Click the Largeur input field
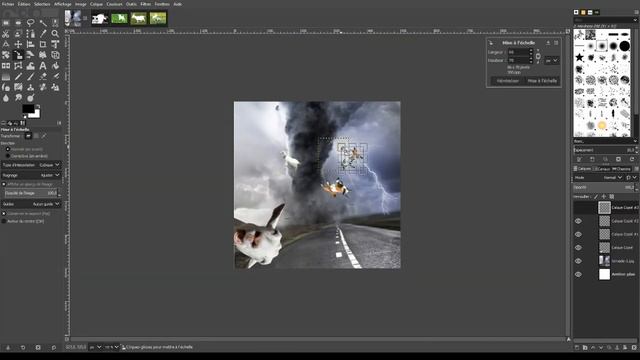 click(x=520, y=52)
